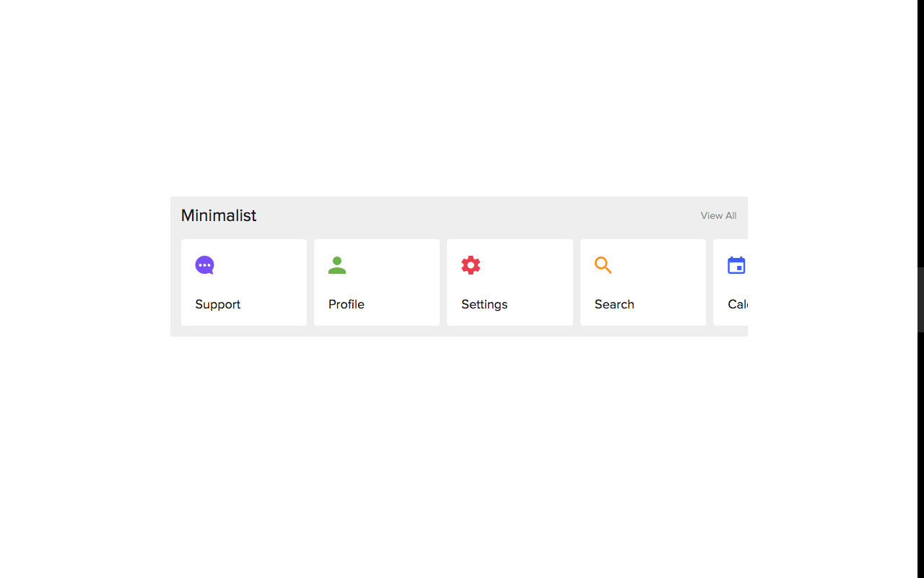Open the Support card tile
This screenshot has height=578, width=924.
pyautogui.click(x=244, y=282)
